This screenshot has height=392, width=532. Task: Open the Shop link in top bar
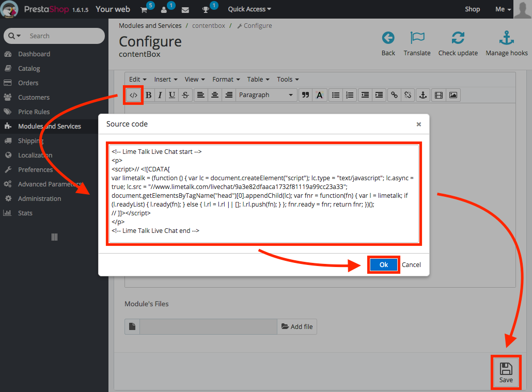(x=472, y=9)
